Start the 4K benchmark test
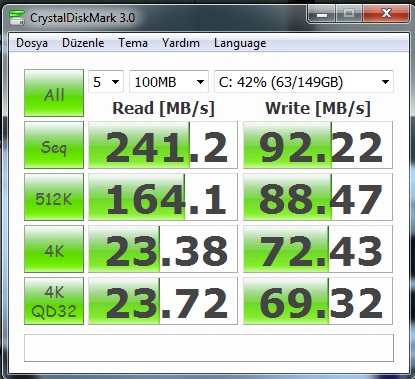 coord(54,249)
